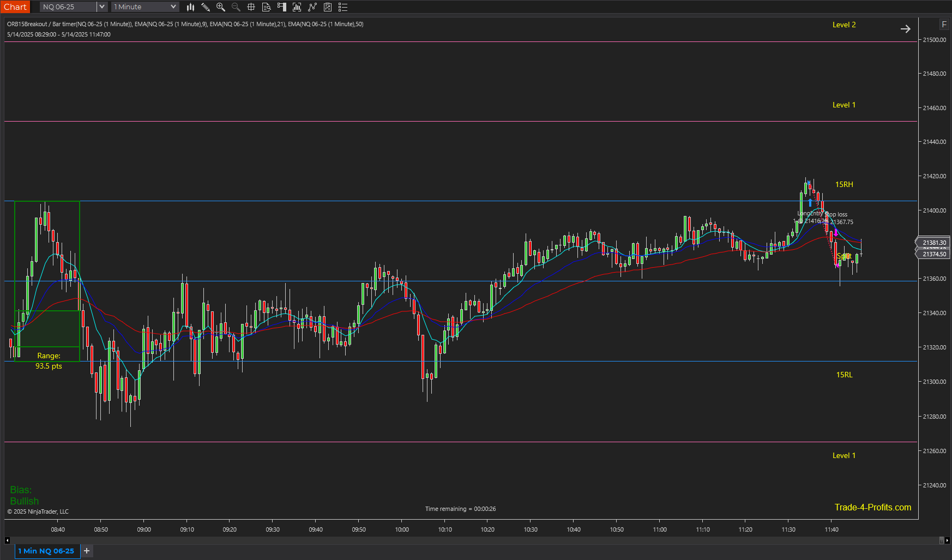952x560 pixels.
Task: Click the Chart menu label
Action: 15,7
